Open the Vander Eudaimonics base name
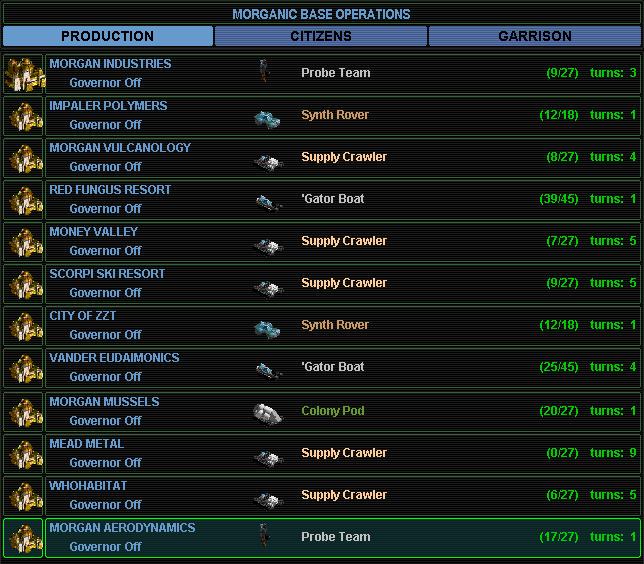This screenshot has width=644, height=564. tap(114, 357)
